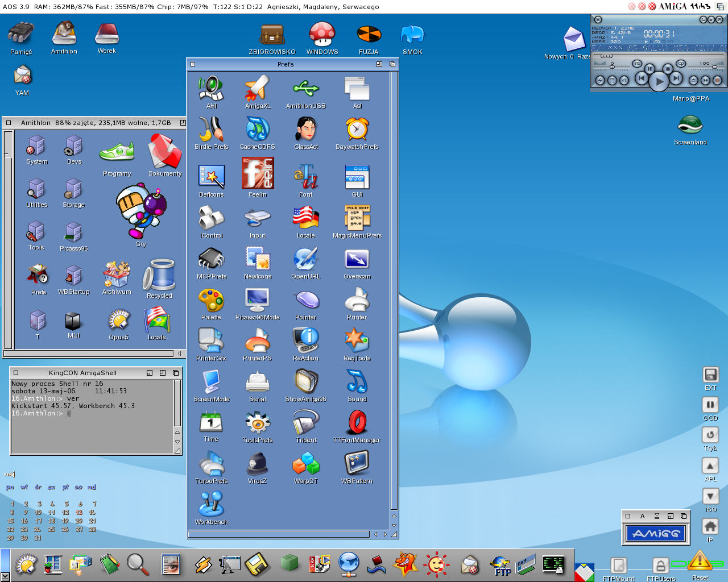
Task: Click Prefs window horizontal scroll right arrow
Action: (385, 534)
